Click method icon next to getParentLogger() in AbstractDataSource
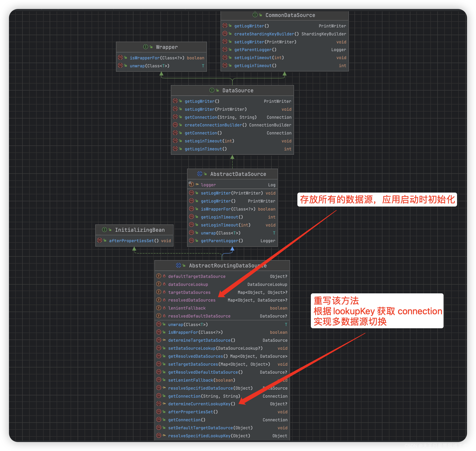 tap(191, 240)
